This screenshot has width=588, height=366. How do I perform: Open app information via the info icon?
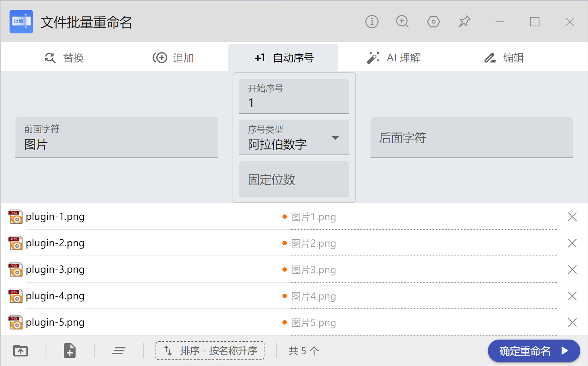coord(372,22)
